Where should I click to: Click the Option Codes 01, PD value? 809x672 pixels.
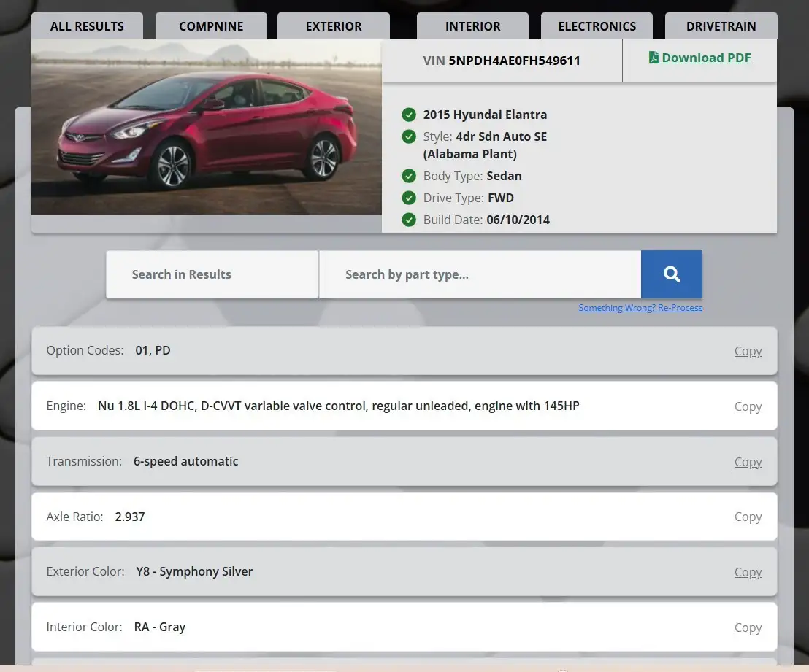click(153, 351)
